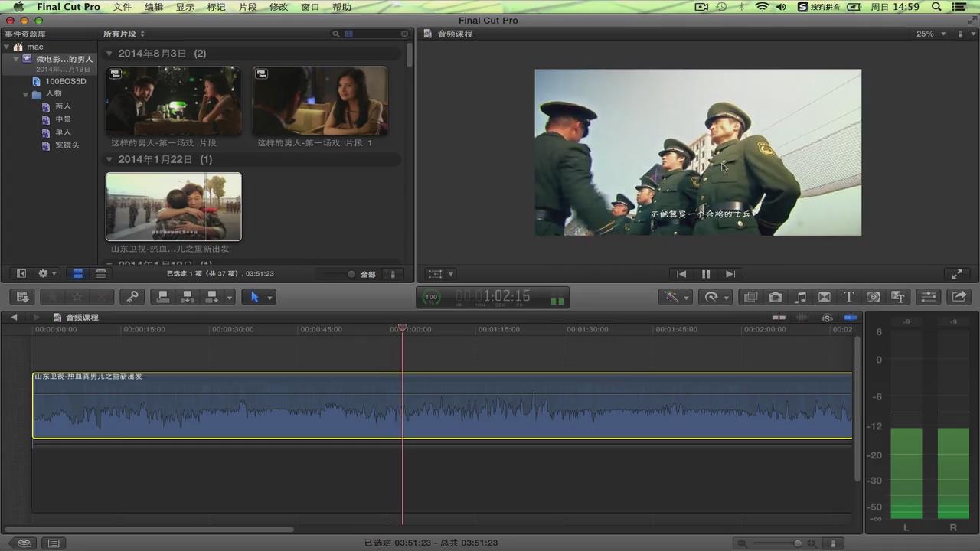This screenshot has height=551, width=980.
Task: Toggle the background tasks 100% indicator
Action: (432, 297)
